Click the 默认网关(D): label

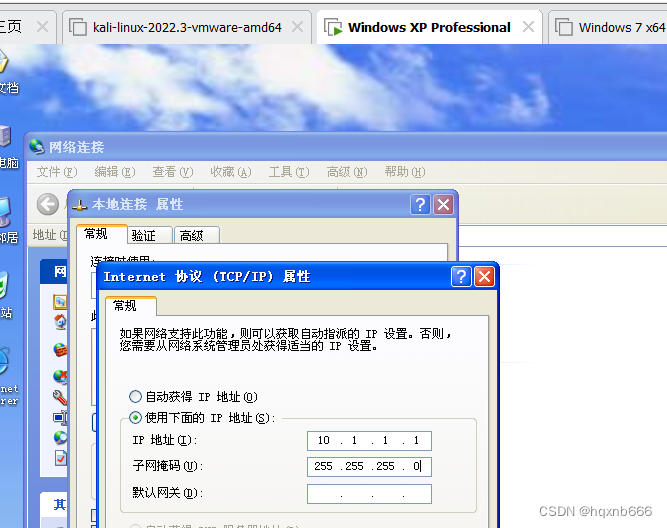pos(168,493)
